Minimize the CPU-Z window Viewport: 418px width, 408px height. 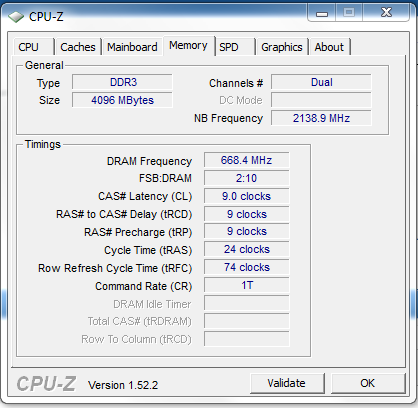322,13
